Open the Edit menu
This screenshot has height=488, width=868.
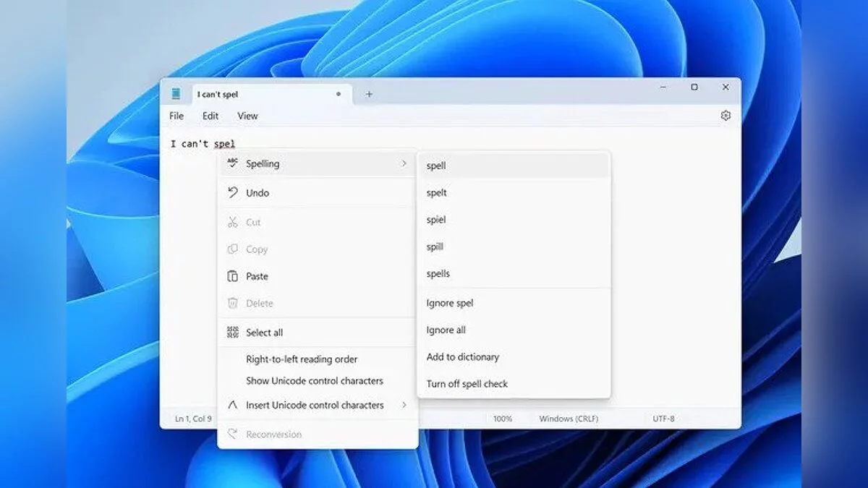coord(210,116)
